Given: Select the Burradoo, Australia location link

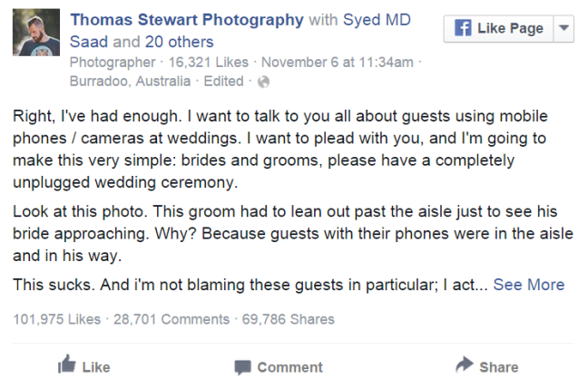Looking at the screenshot, I should [130, 81].
